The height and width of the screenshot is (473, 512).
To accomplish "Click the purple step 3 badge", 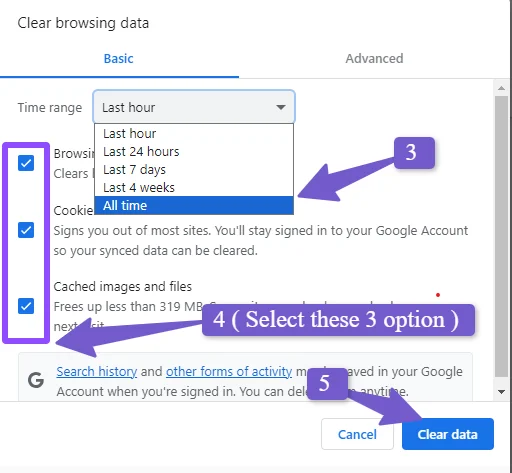I will click(414, 153).
